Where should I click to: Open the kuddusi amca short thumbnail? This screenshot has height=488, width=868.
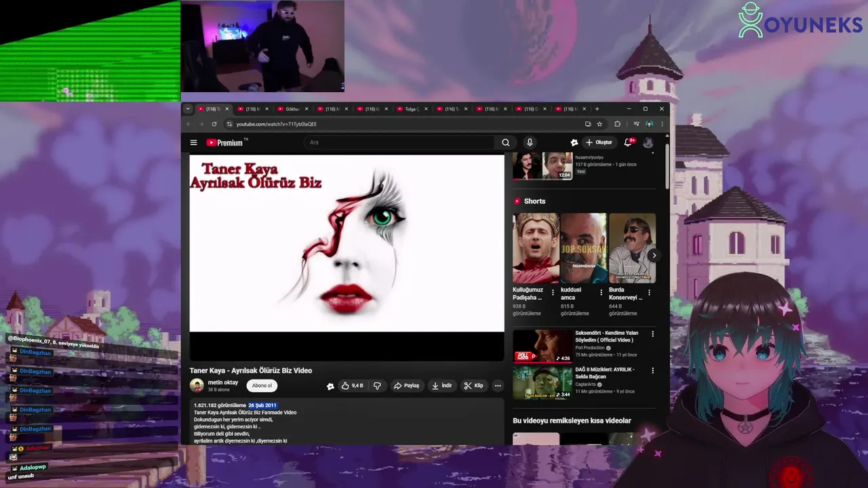click(584, 248)
